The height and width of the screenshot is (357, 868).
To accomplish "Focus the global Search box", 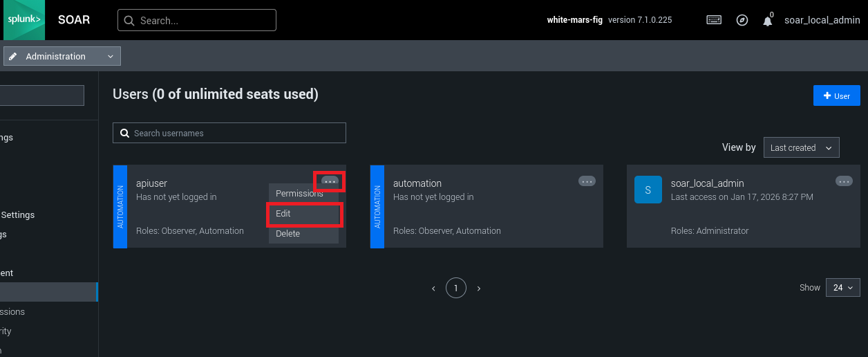I will coord(197,20).
